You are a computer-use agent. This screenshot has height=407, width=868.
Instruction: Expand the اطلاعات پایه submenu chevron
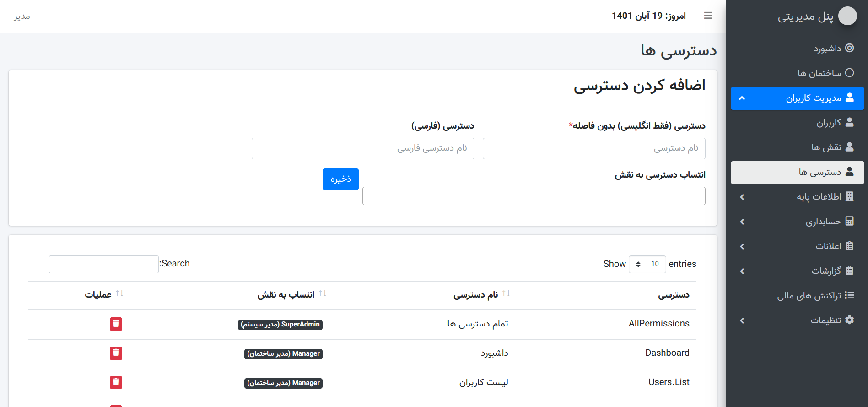742,197
